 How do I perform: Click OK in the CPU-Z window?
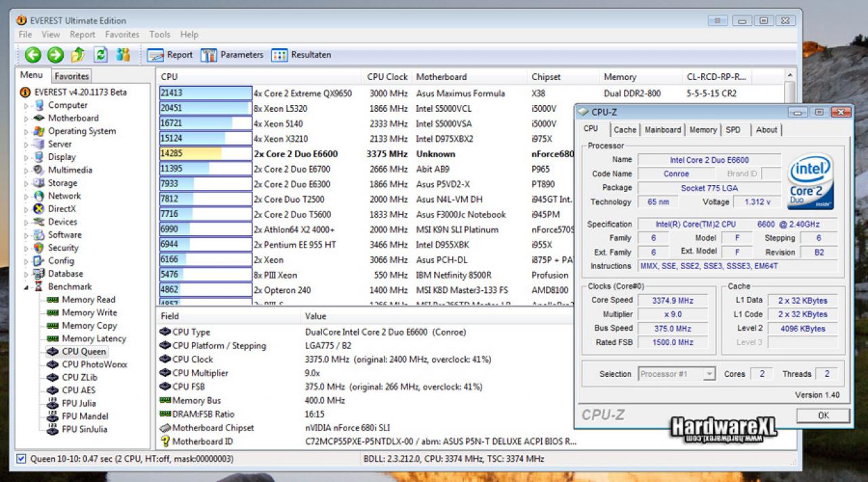(x=823, y=416)
